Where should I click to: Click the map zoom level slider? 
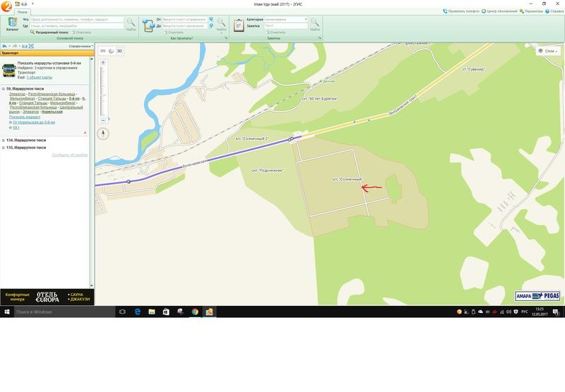103,92
